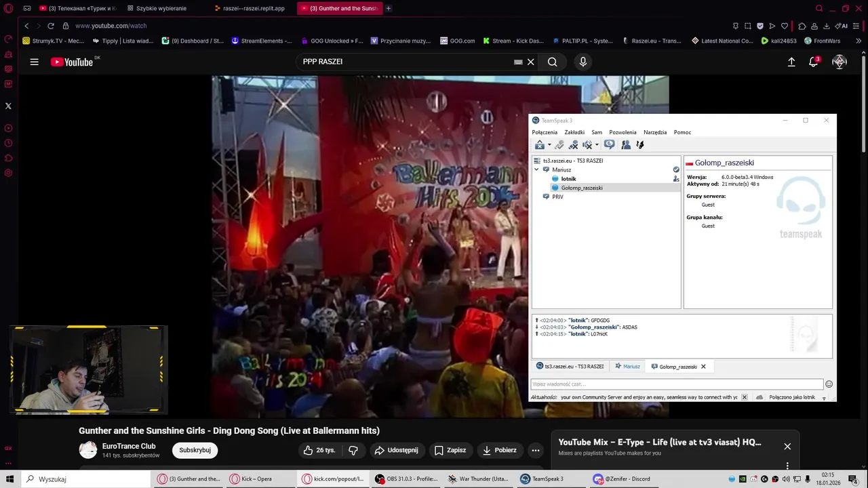The width and height of the screenshot is (868, 488).
Task: Open more actions ellipsis next to Pobierz
Action: [536, 450]
